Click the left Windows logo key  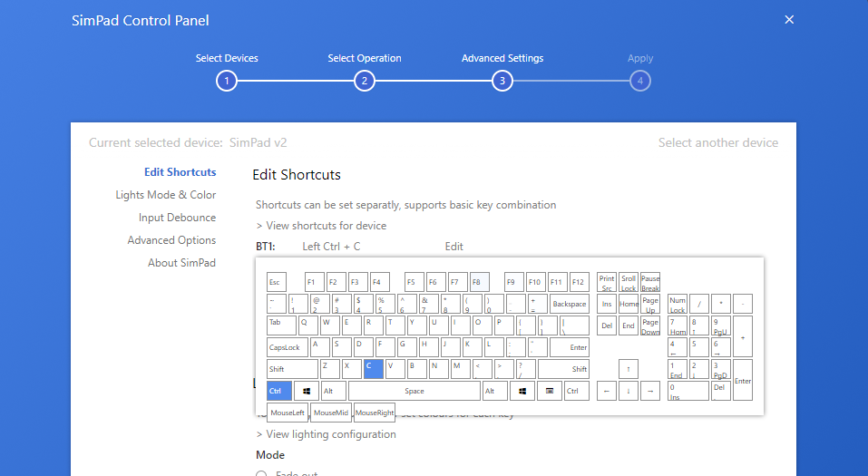click(307, 391)
